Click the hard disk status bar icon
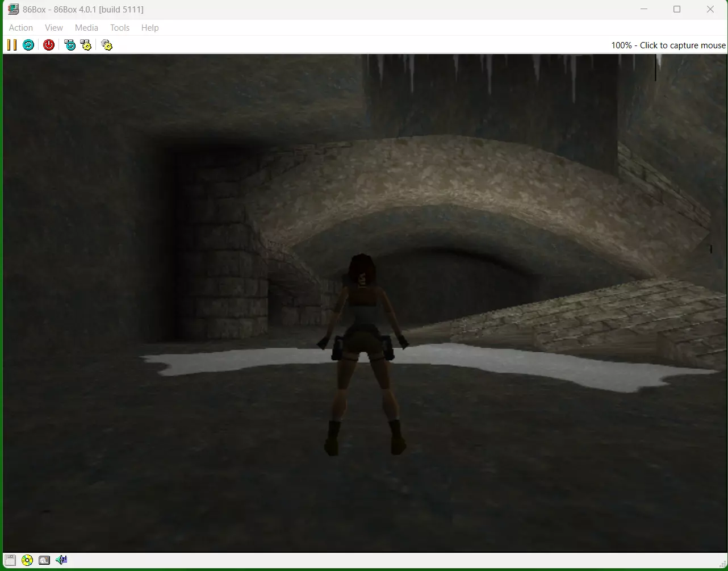Viewport: 728px width, 571px height. pyautogui.click(x=44, y=560)
